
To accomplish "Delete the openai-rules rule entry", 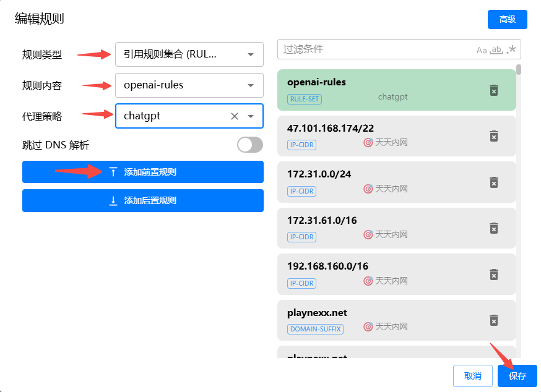I will click(493, 90).
